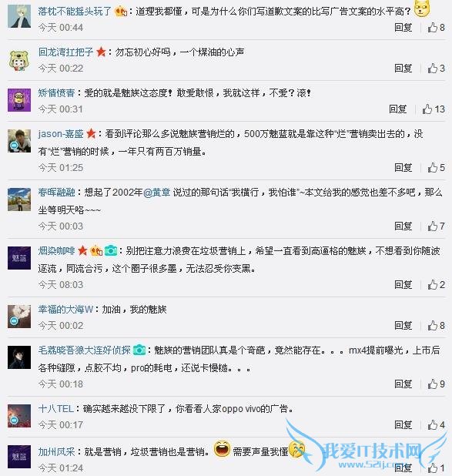Image resolution: width=452 pixels, height=476 pixels.
Task: Like 矫情愤青's comment with 13 likes
Action: (434, 109)
